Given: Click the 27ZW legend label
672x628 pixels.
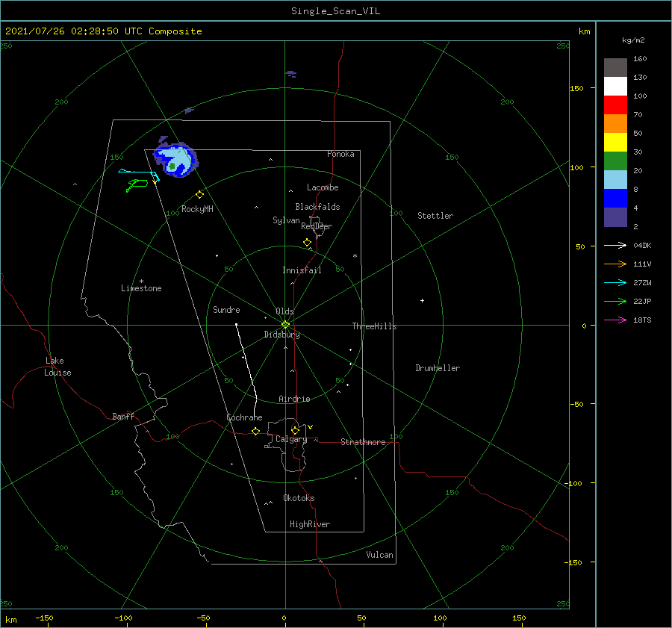Looking at the screenshot, I should pyautogui.click(x=642, y=282).
